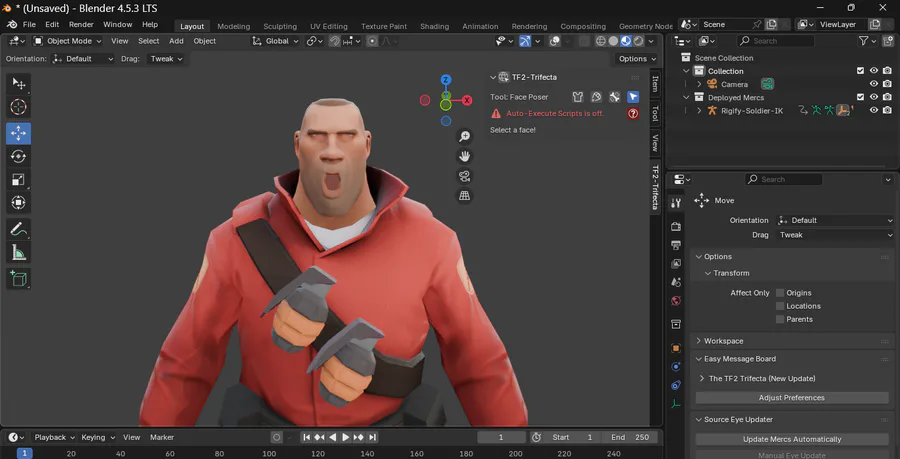The width and height of the screenshot is (900, 459).
Task: Select the Face Poser cursor icon
Action: [633, 97]
